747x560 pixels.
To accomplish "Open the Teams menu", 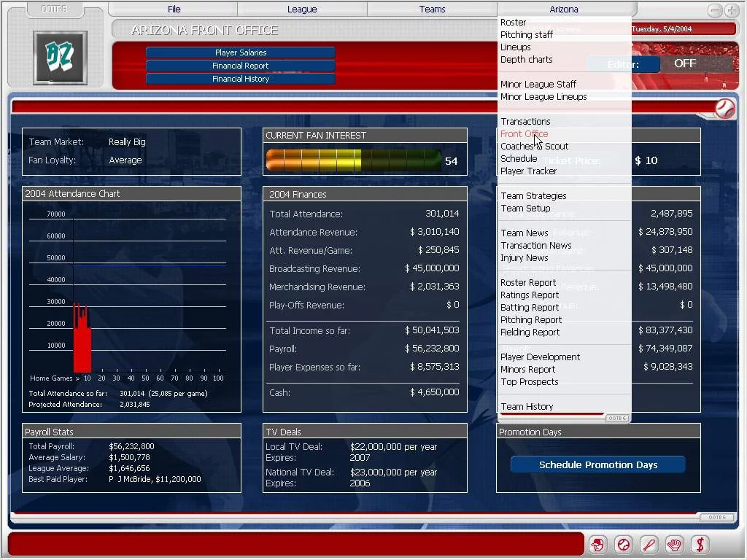I will click(x=432, y=9).
